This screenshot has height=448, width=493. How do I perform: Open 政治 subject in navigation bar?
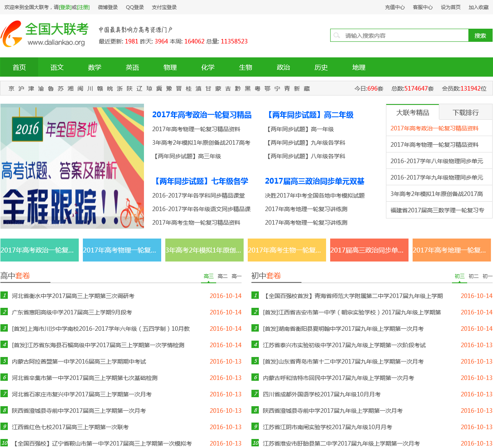point(283,67)
